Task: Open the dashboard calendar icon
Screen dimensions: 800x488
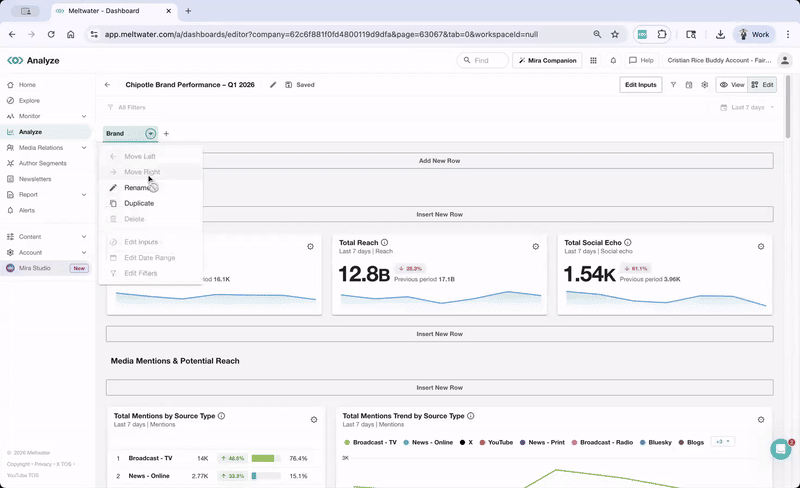Action: tap(689, 85)
